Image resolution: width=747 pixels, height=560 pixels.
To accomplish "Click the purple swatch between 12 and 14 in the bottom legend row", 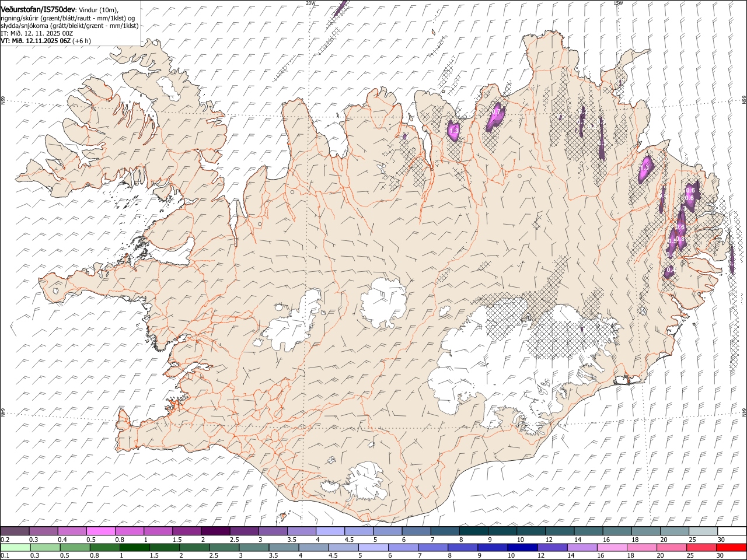I will 551,548.
